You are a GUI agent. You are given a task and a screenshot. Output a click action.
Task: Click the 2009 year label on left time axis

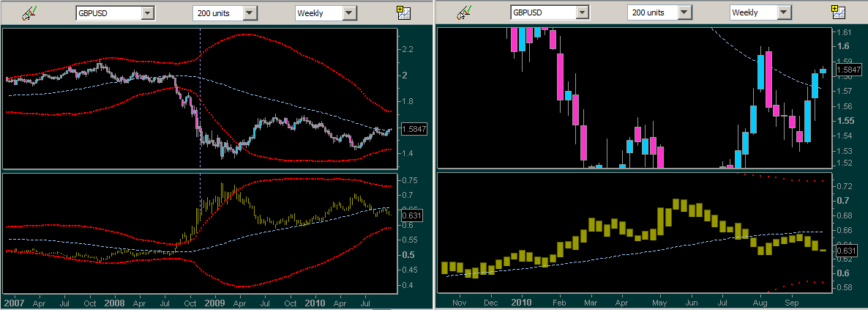(214, 302)
